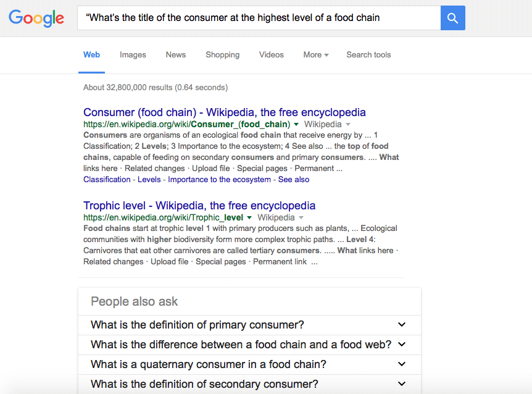532x394 pixels.
Task: Open "Consumer (food chain) - Wikipedia" result
Action: [224, 112]
